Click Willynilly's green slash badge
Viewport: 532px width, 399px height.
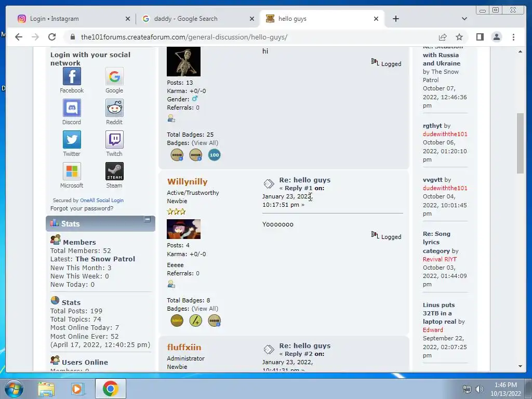pos(195,320)
